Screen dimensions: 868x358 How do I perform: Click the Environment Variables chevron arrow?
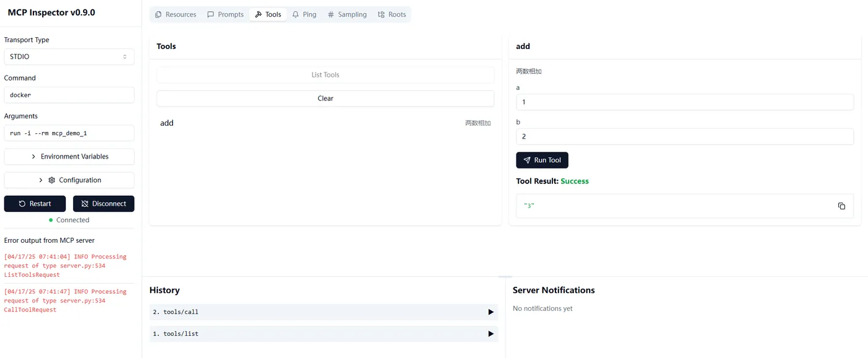point(33,157)
